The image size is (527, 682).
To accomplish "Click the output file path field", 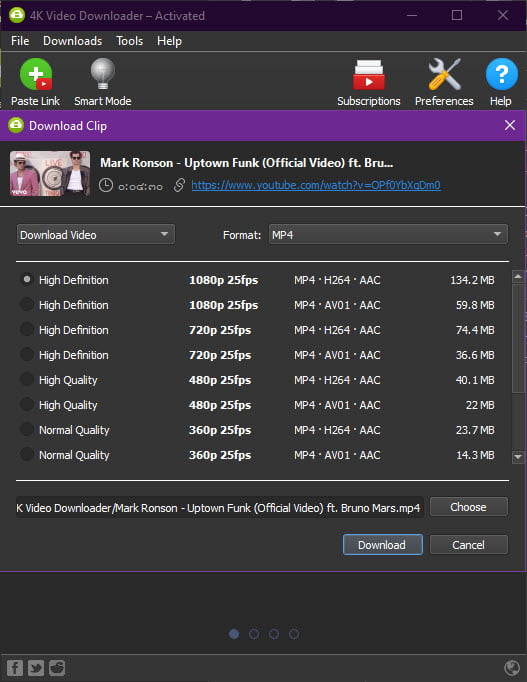I will pos(220,508).
